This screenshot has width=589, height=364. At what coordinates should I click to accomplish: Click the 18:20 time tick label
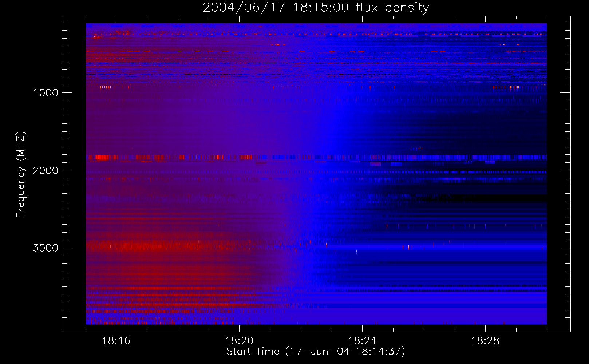239,341
